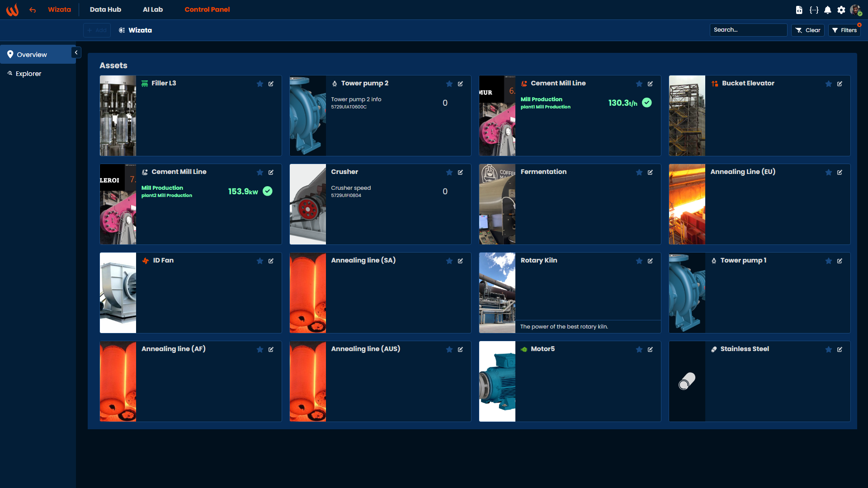Screen dimensions: 868x488
Task: Click the curly braces API icon
Action: click(814, 10)
